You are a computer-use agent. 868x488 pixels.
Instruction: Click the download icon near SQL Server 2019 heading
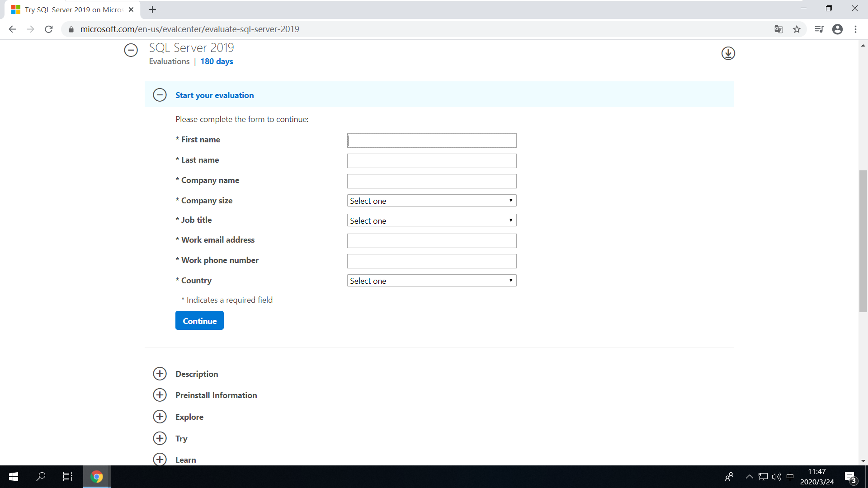click(x=728, y=53)
